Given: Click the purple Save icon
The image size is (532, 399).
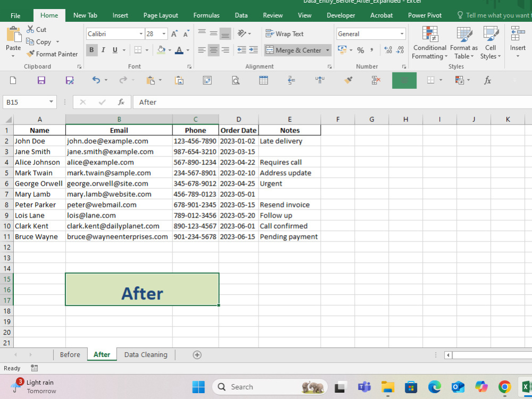Looking at the screenshot, I should [41, 80].
